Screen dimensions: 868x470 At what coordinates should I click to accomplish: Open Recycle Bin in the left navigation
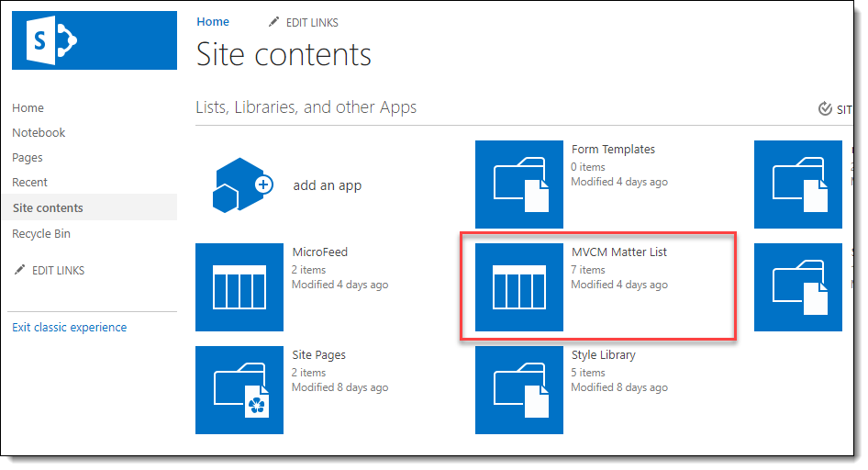click(x=41, y=233)
